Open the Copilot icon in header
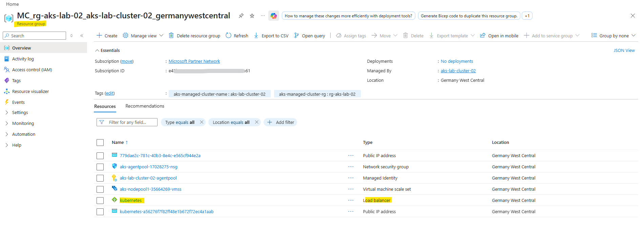Viewport: 644px width, 243px height. [x=273, y=16]
